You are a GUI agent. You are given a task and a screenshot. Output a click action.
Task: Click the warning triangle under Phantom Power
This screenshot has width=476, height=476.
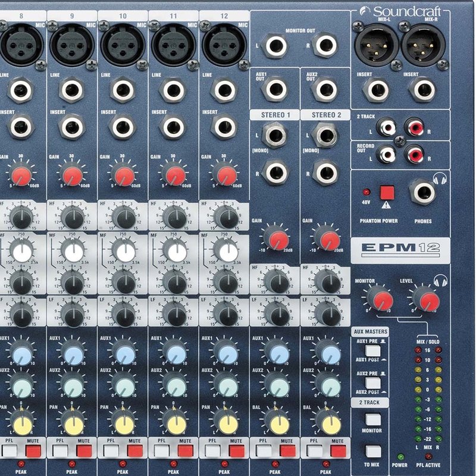tap(387, 205)
